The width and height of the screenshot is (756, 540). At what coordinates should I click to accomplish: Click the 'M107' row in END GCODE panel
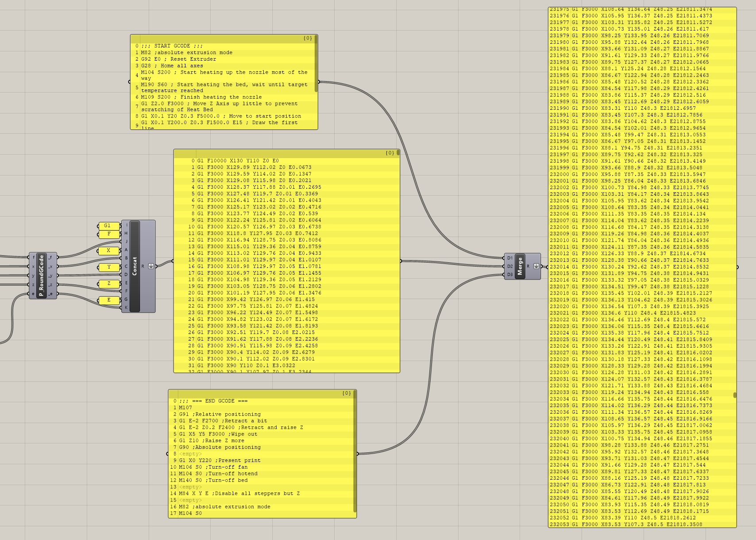[262, 408]
